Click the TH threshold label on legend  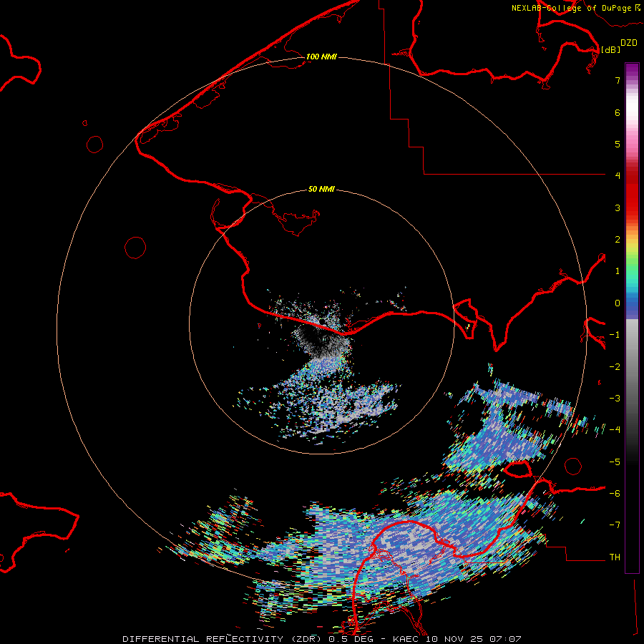tap(615, 557)
